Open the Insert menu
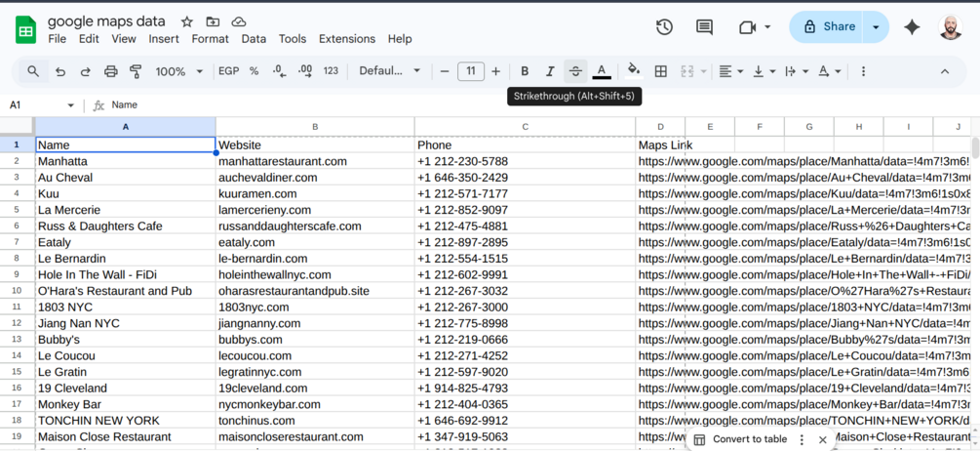The image size is (980, 451). (164, 39)
